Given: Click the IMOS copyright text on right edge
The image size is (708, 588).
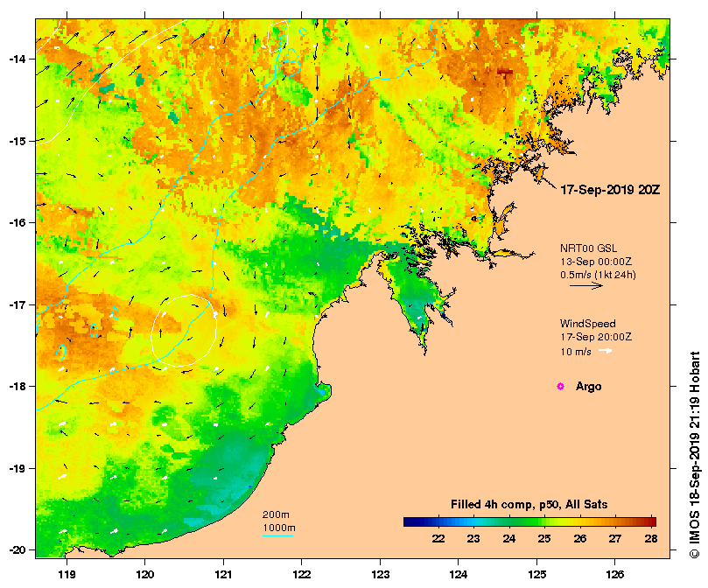Looking at the screenshot, I should tap(695, 454).
